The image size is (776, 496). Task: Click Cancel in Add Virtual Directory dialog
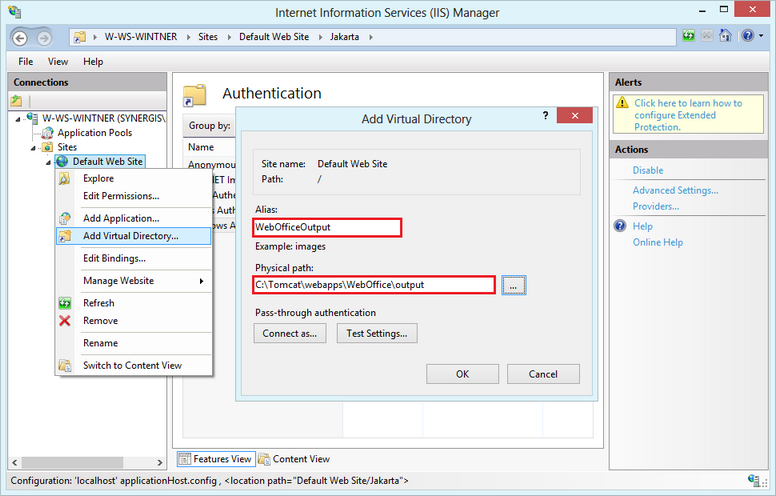tap(543, 374)
